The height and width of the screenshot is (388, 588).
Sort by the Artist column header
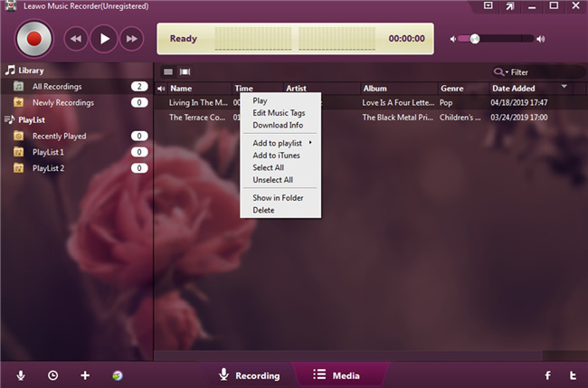pyautogui.click(x=322, y=89)
